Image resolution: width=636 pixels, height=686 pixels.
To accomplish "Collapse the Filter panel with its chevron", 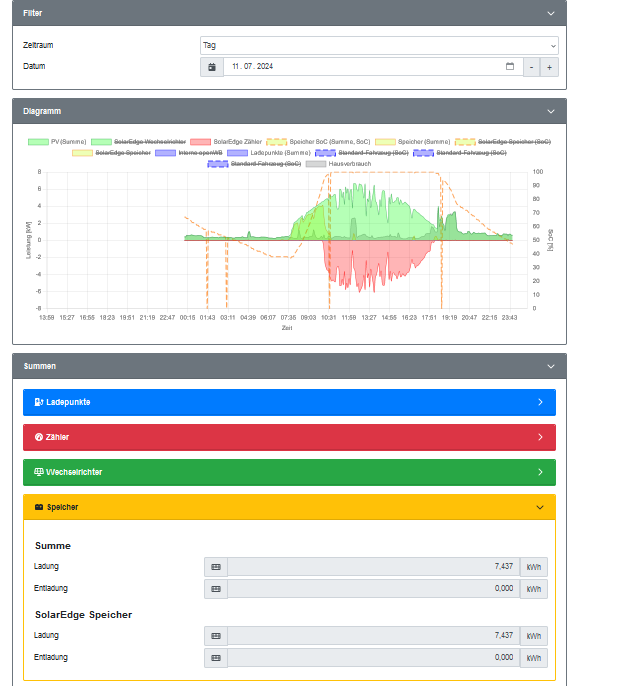I will (x=551, y=14).
